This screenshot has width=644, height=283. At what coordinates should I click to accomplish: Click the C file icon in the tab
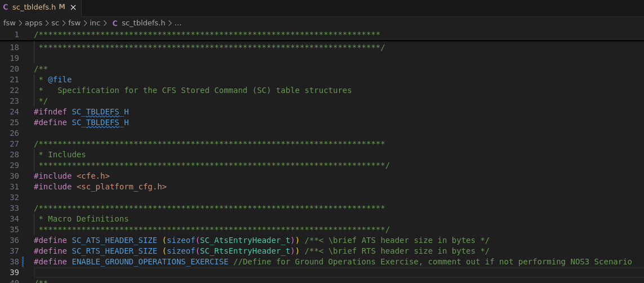point(5,7)
